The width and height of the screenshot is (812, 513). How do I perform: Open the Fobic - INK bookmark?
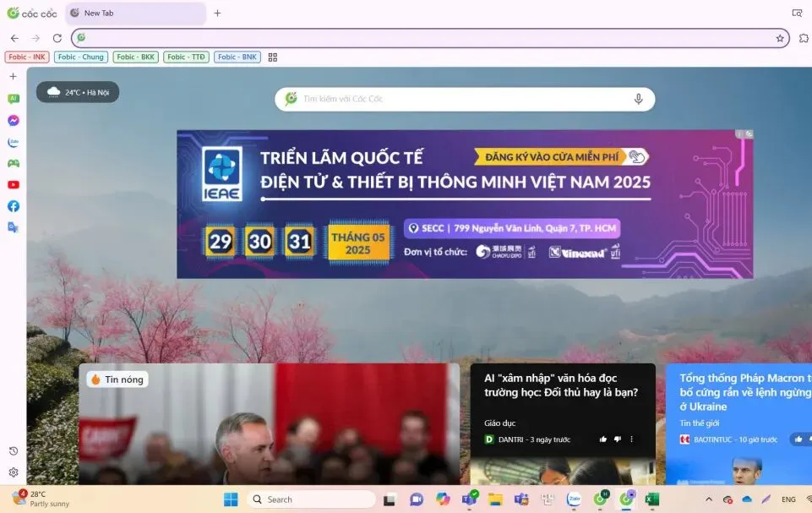[x=27, y=57]
